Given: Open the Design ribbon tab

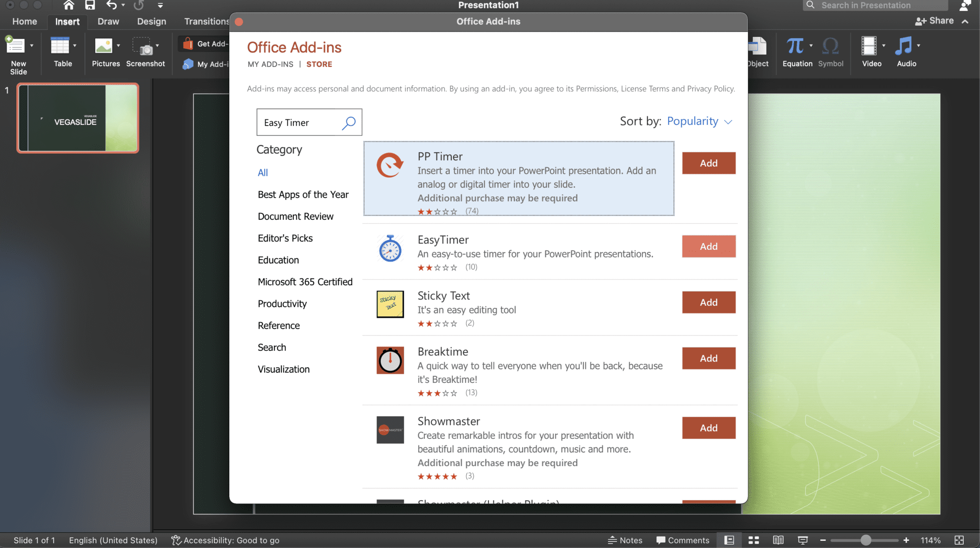Looking at the screenshot, I should (151, 21).
